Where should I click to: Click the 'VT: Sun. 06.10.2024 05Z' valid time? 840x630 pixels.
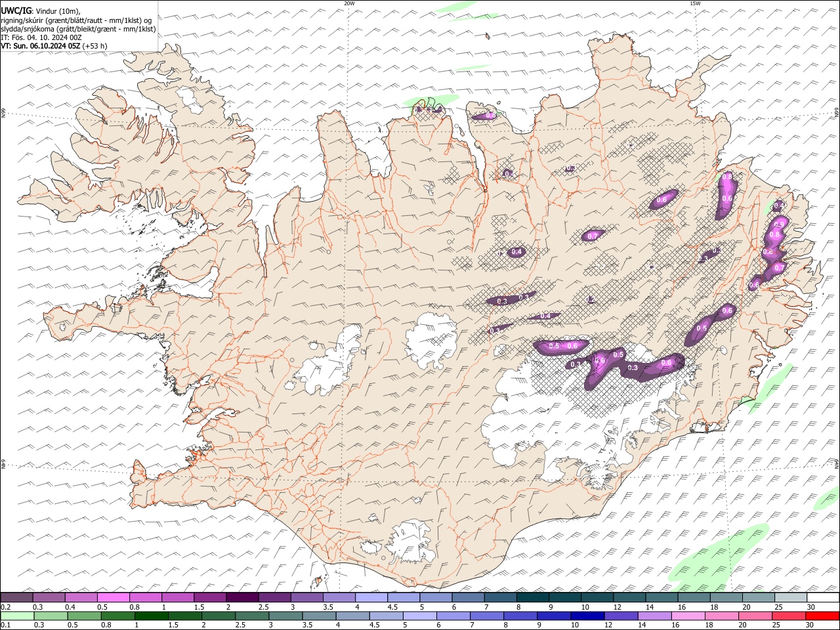(41, 46)
